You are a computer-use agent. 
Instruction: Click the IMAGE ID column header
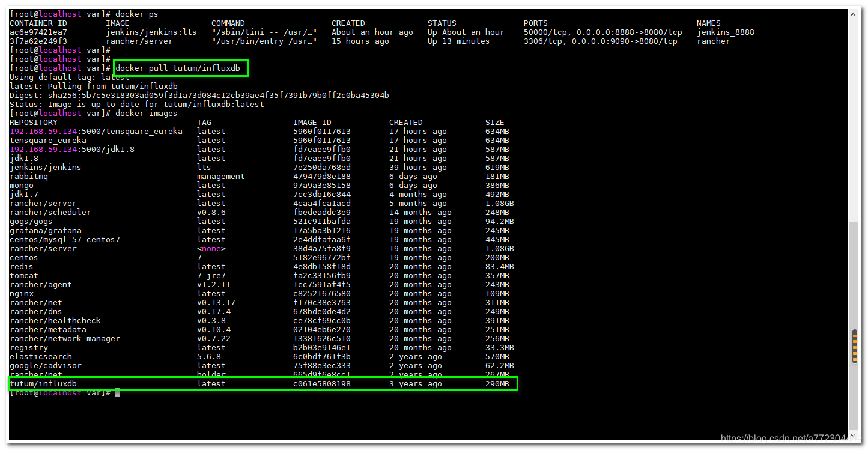[x=312, y=123]
